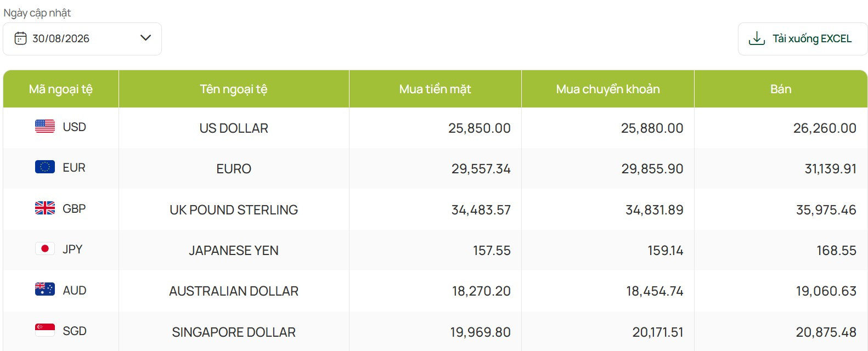Download the Tải xuống EXCEL file
868x351 pixels.
click(x=802, y=39)
